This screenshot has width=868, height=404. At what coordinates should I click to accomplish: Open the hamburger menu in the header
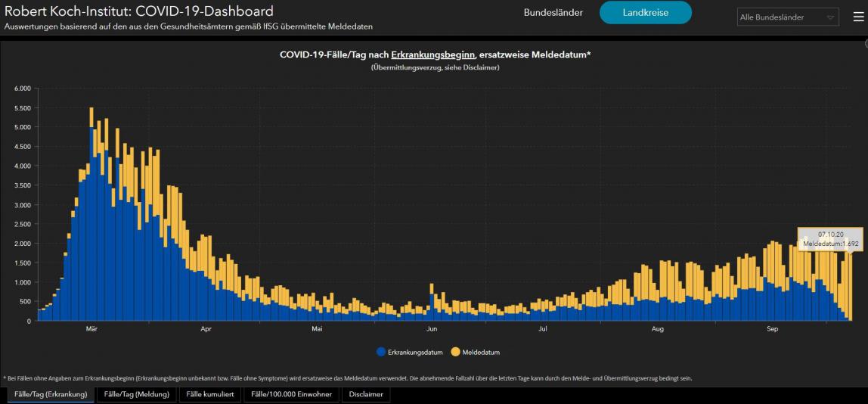pyautogui.click(x=858, y=17)
